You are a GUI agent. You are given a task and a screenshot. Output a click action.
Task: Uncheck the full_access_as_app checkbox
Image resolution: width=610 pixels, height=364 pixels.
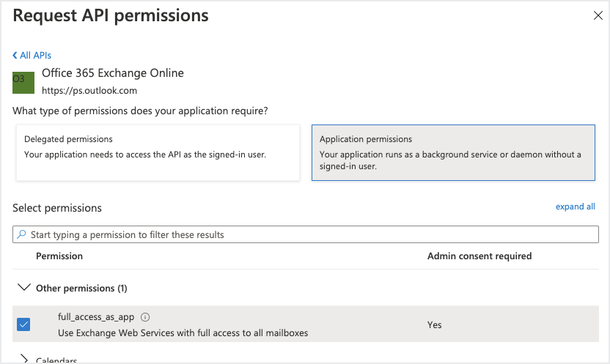click(x=23, y=324)
